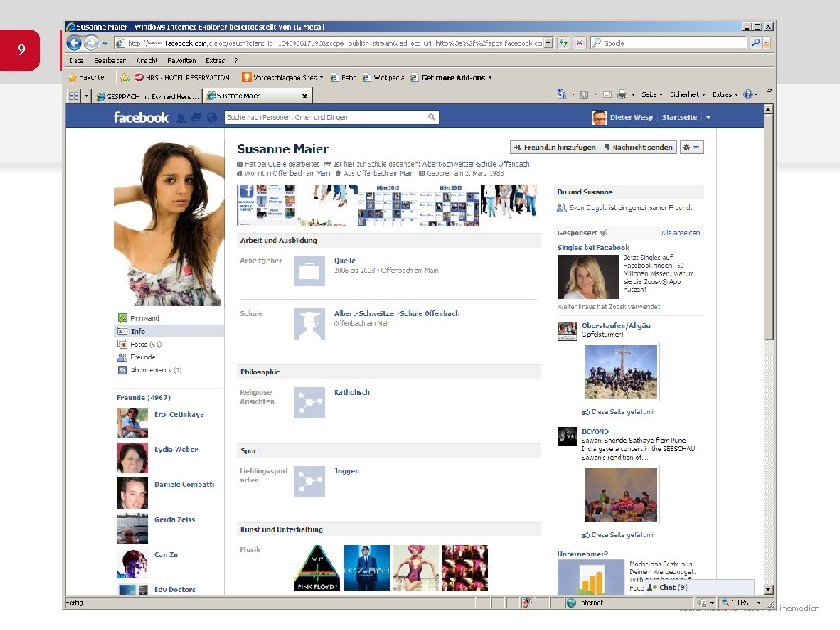Open Freunde in the profile sidebar
840x630 pixels.
143,357
